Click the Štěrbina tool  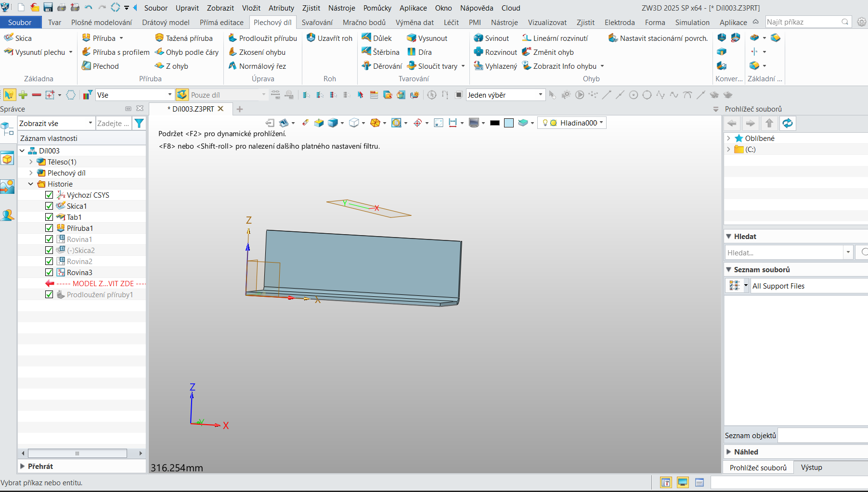(x=380, y=52)
